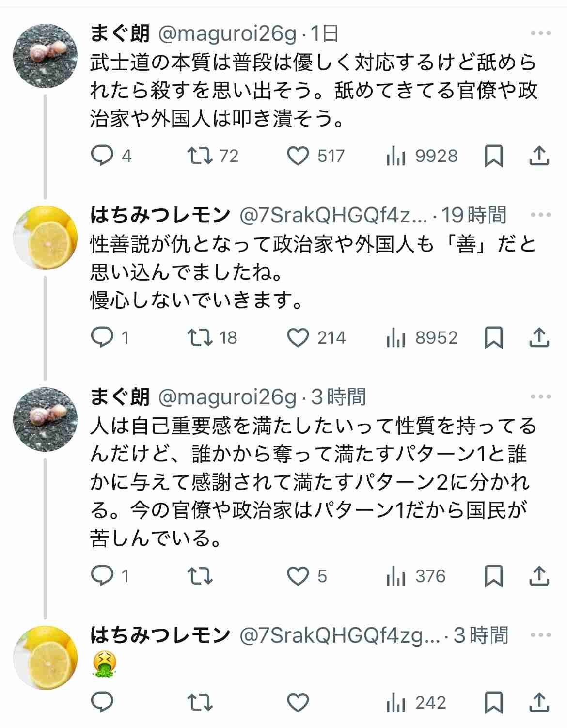Share the first tweet by まぐ朗
567x728 pixels.
coord(538,156)
